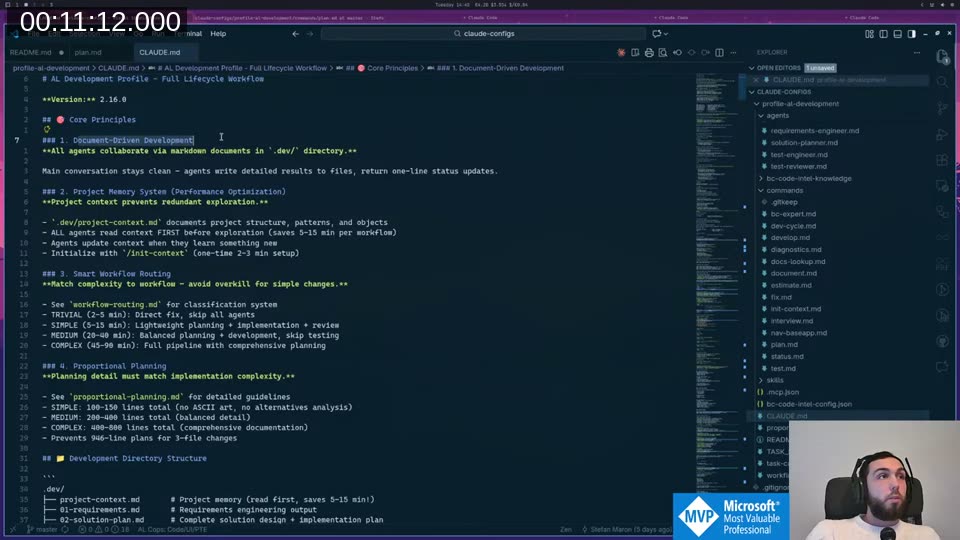Click the claude-configs command center search
The width and height of the screenshot is (960, 540).
(483, 34)
